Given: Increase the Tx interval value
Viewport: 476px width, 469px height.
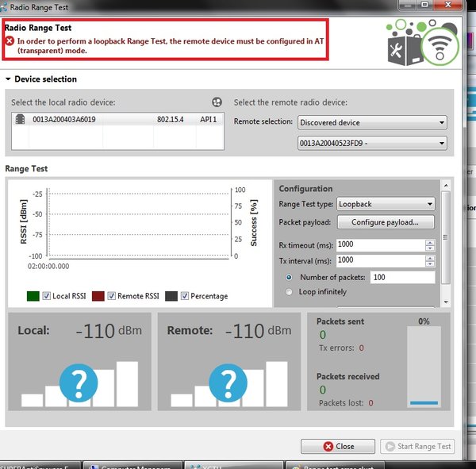Looking at the screenshot, I should pos(430,258).
